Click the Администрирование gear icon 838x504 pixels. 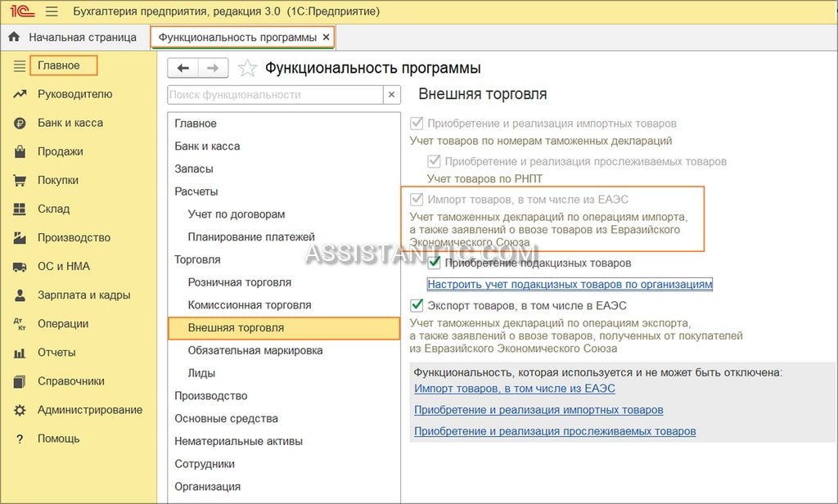pos(20,410)
